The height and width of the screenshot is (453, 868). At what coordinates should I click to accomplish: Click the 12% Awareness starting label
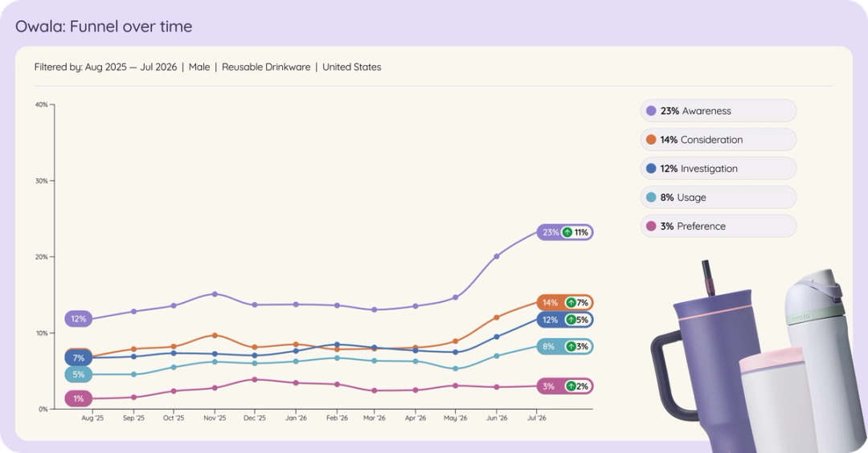[79, 319]
